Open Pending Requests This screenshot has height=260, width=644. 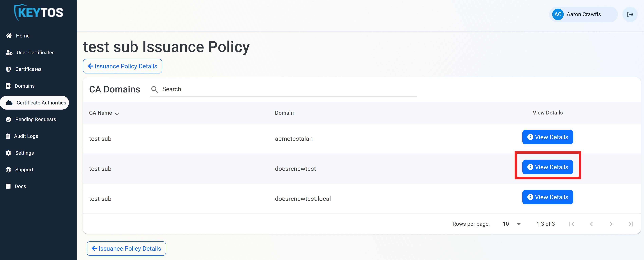pyautogui.click(x=35, y=119)
